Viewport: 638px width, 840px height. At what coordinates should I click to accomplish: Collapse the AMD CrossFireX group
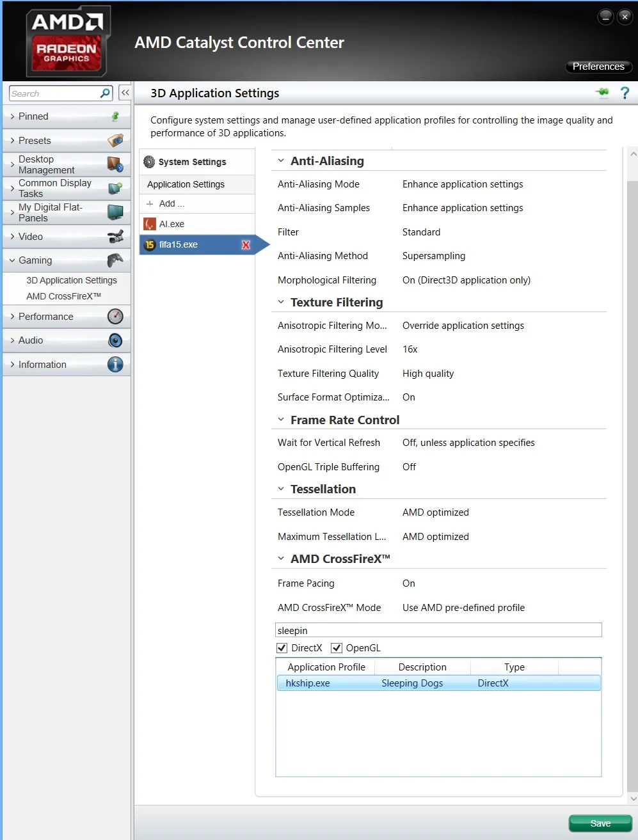281,559
